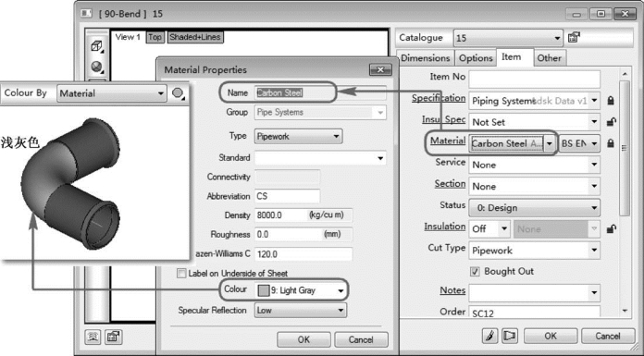This screenshot has width=644, height=356.
Task: Open the Notes dropdown
Action: 534,292
